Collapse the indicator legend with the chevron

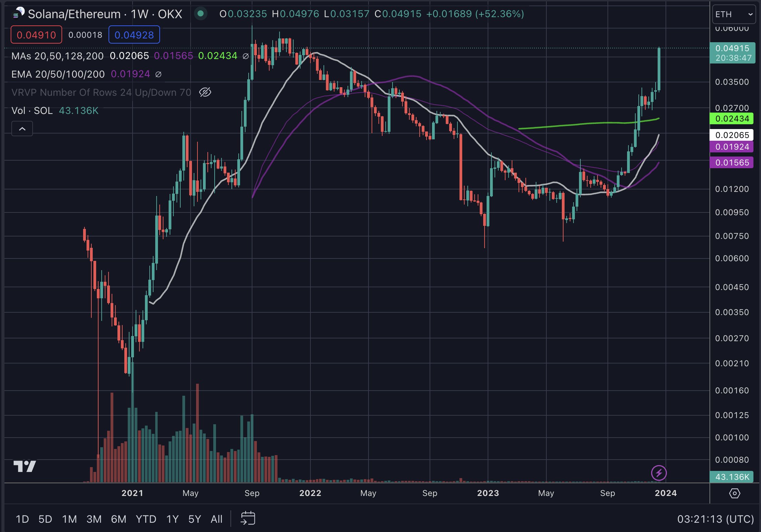coord(22,129)
